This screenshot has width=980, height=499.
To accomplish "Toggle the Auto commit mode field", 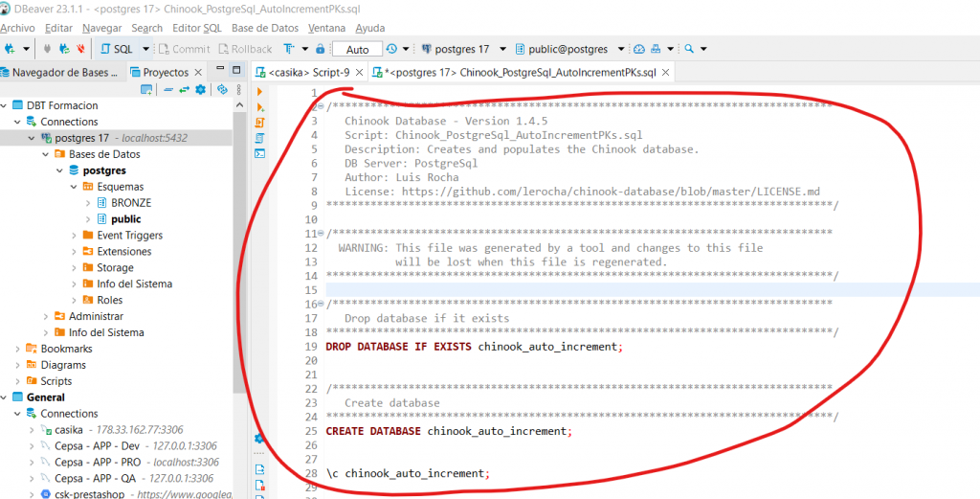I will (357, 49).
